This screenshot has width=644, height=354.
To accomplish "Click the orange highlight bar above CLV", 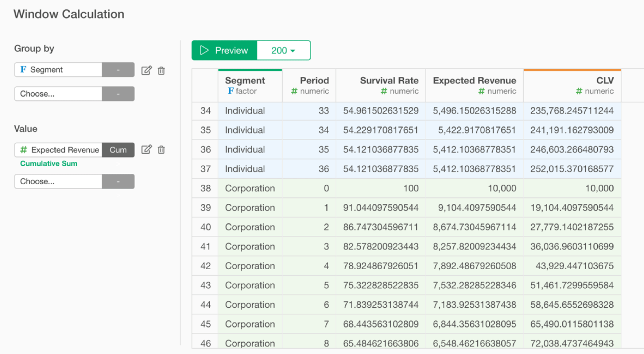I will click(572, 70).
